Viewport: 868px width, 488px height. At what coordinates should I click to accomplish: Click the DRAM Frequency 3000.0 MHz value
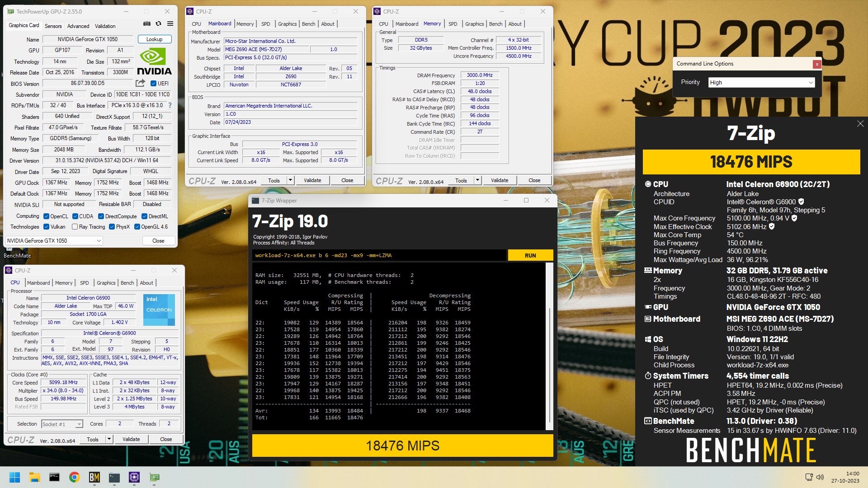coord(480,75)
